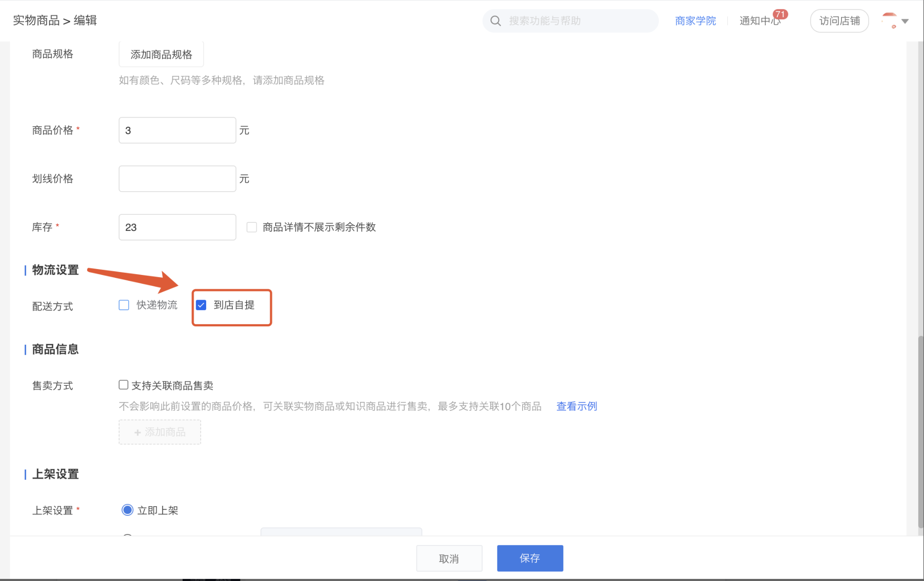Select the 立即上架 radio button
This screenshot has height=581, width=924.
point(127,510)
